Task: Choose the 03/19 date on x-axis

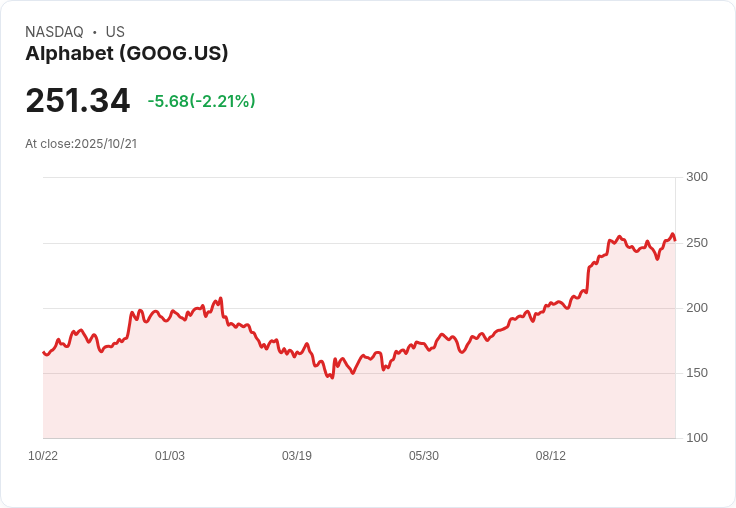Action: pyautogui.click(x=297, y=456)
